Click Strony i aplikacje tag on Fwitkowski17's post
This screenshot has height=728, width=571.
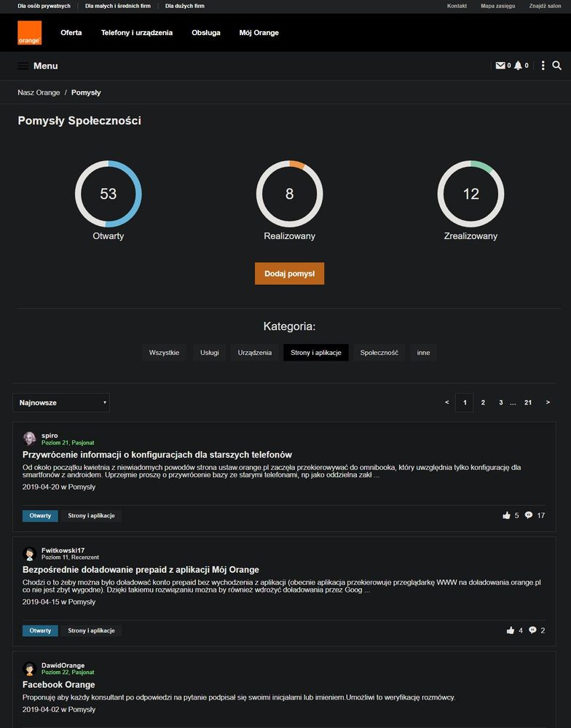[91, 630]
